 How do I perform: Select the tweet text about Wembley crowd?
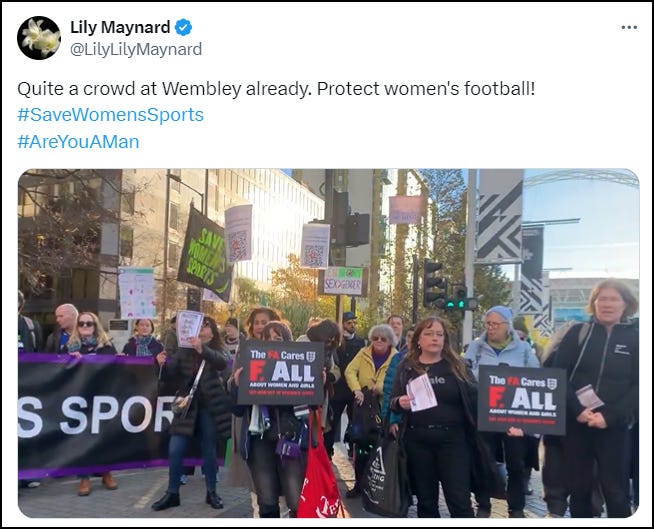pyautogui.click(x=276, y=88)
